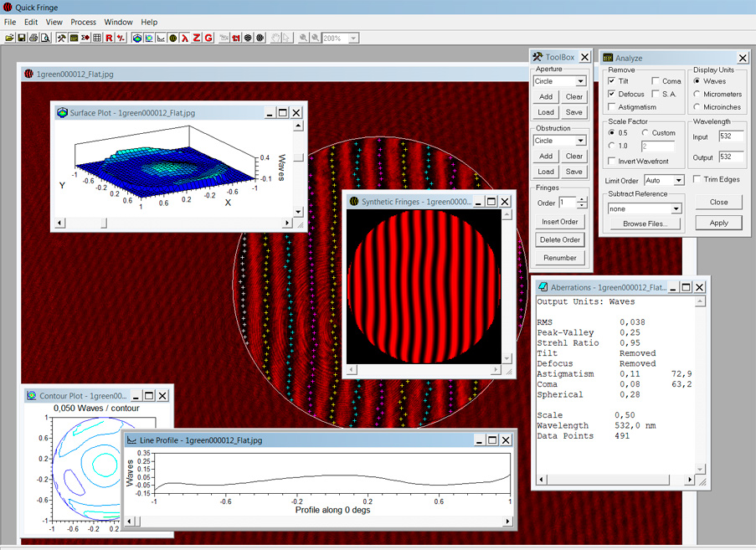Click the horizontal-striped fringe toolbar icon
The height and width of the screenshot is (550, 756).
pos(249,38)
